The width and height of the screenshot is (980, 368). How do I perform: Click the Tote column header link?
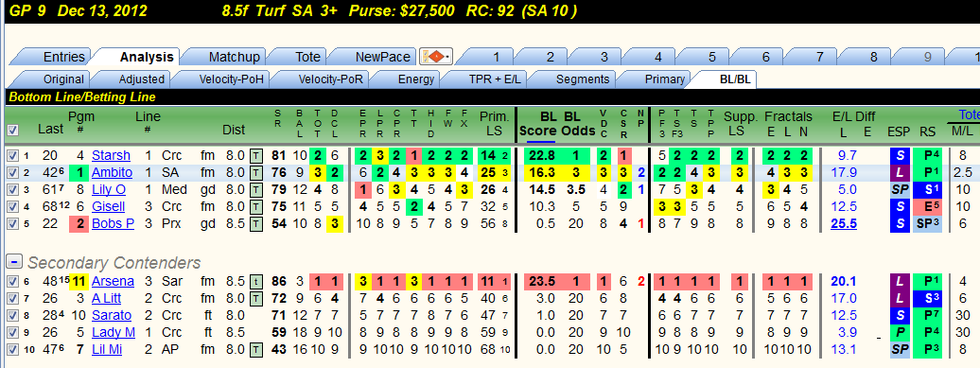969,114
